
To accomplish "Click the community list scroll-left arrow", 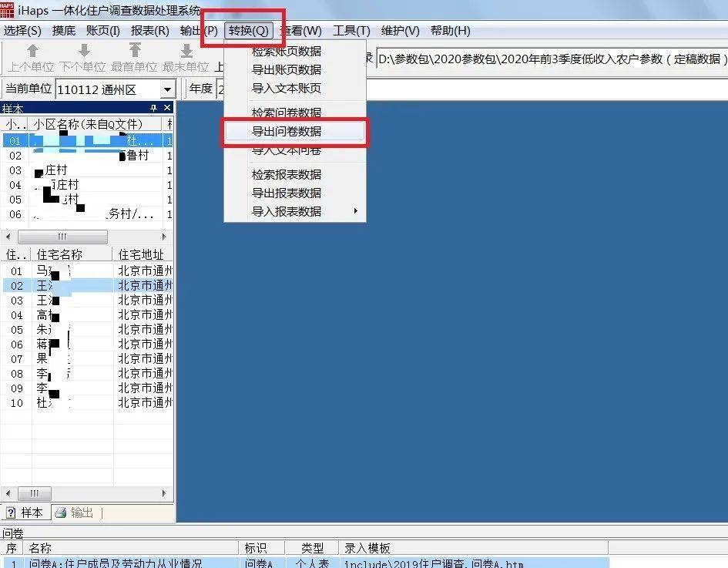I will (x=8, y=237).
